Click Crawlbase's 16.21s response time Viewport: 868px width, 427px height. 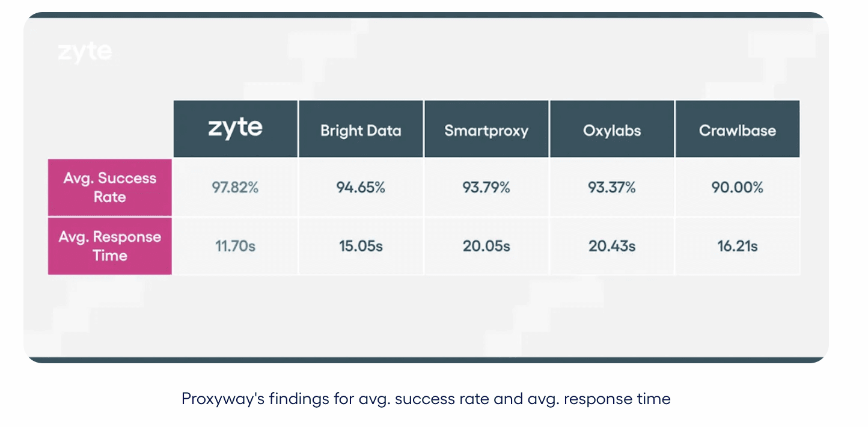(x=738, y=246)
